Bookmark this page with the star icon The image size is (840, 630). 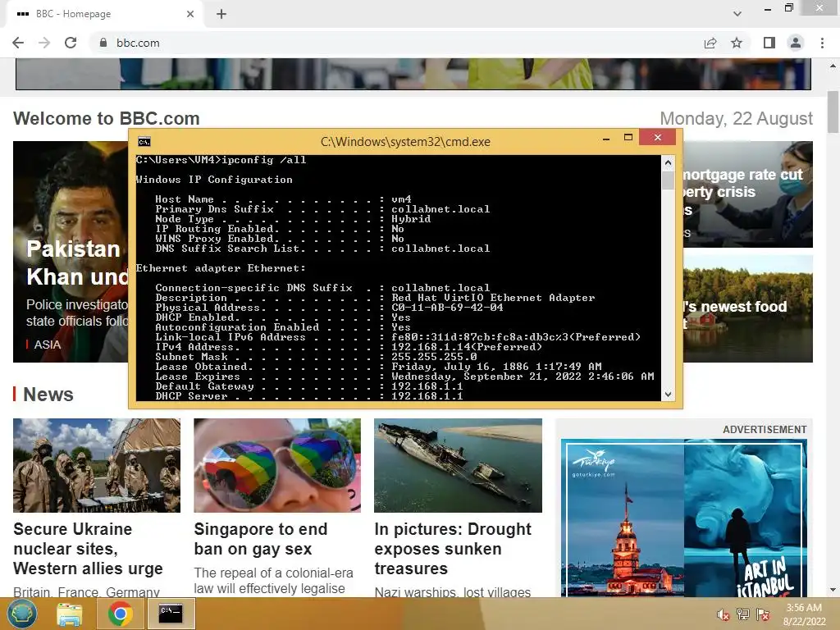(737, 43)
